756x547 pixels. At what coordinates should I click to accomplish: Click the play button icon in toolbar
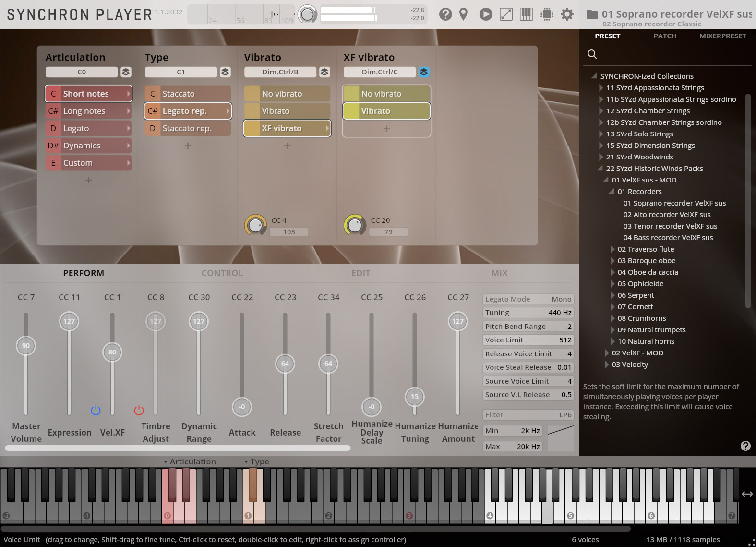point(486,14)
